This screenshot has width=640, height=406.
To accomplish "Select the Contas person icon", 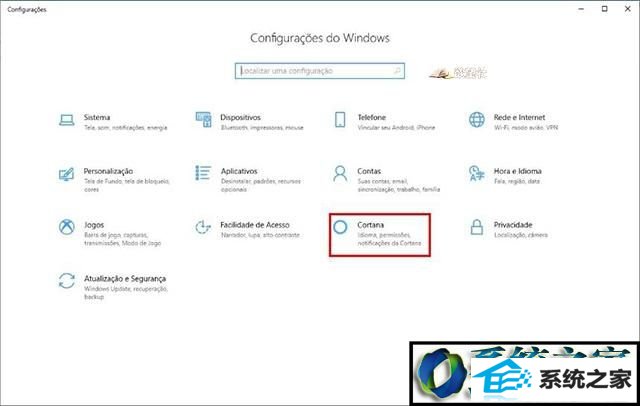I will point(340,175).
